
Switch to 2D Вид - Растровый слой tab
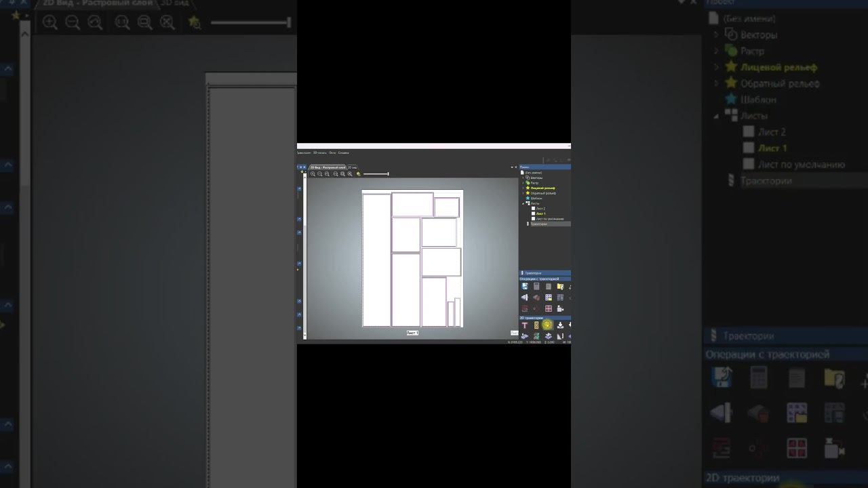click(328, 167)
